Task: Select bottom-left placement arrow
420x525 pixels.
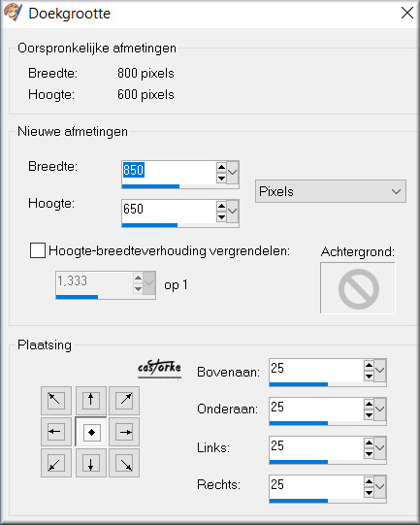Action: click(56, 463)
